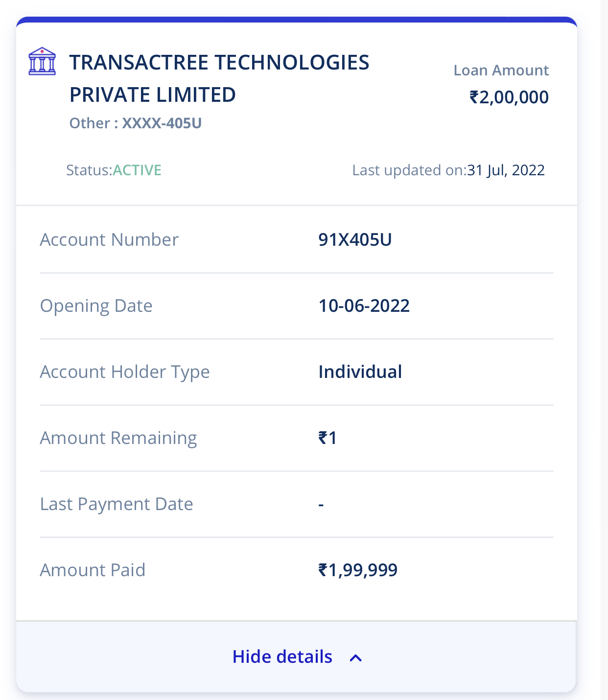Viewport: 608px width, 700px height.
Task: Click the Account Number label
Action: coord(109,240)
